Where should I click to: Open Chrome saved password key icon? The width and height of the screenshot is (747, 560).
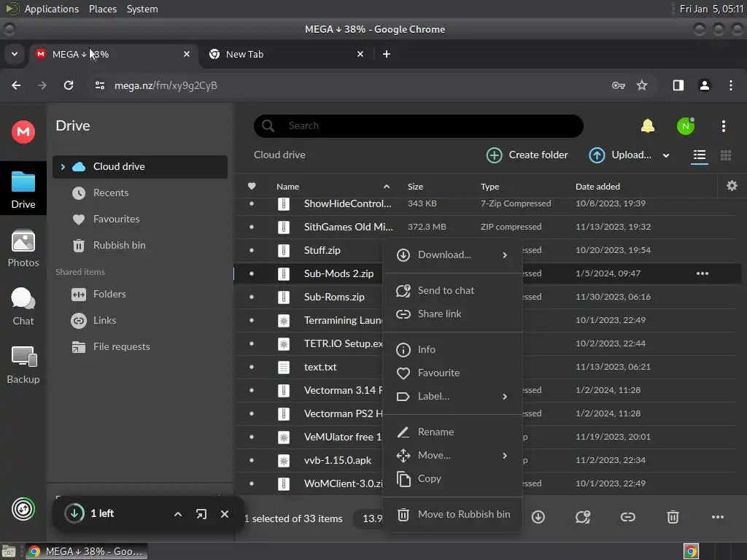pyautogui.click(x=619, y=85)
